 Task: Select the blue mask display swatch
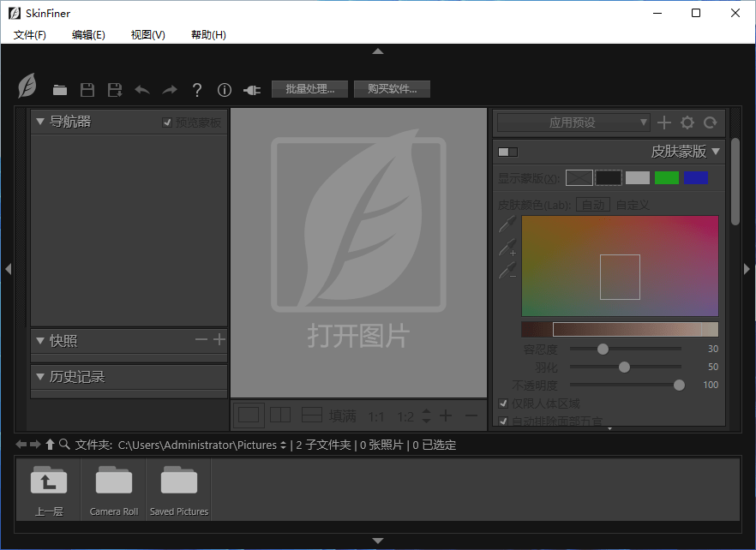click(696, 178)
